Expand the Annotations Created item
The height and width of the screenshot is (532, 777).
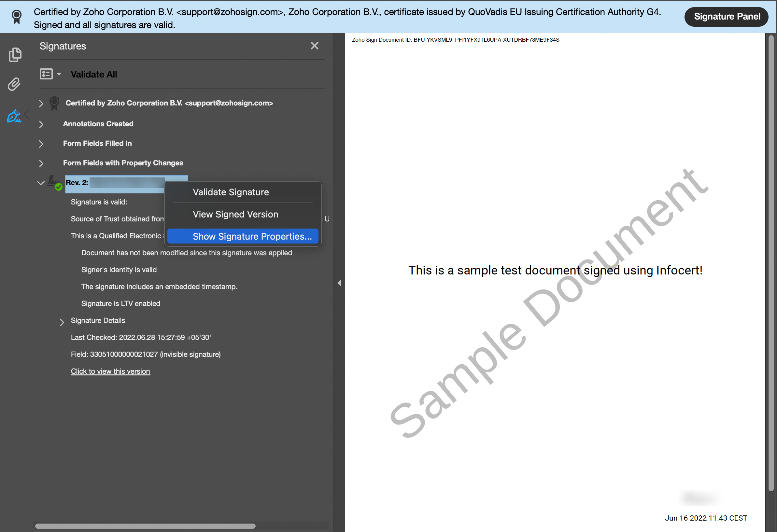coord(41,124)
